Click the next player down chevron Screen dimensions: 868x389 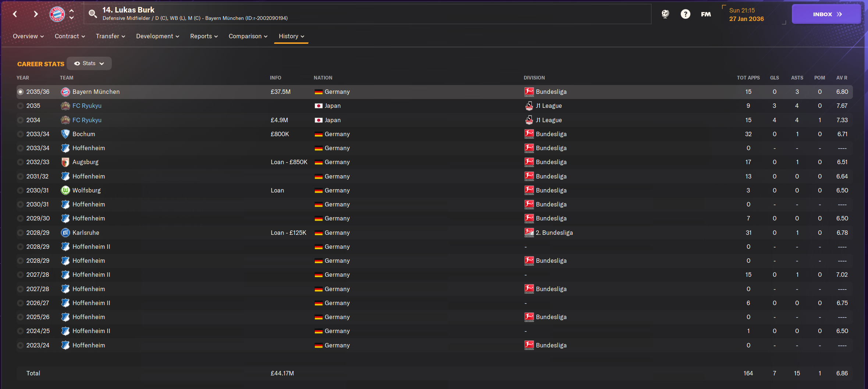(72, 18)
